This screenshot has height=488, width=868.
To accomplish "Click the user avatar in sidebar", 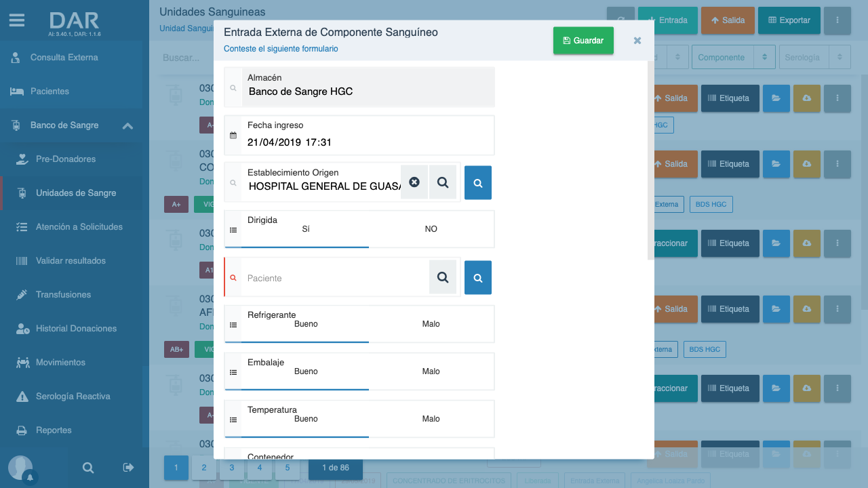I will [20, 468].
